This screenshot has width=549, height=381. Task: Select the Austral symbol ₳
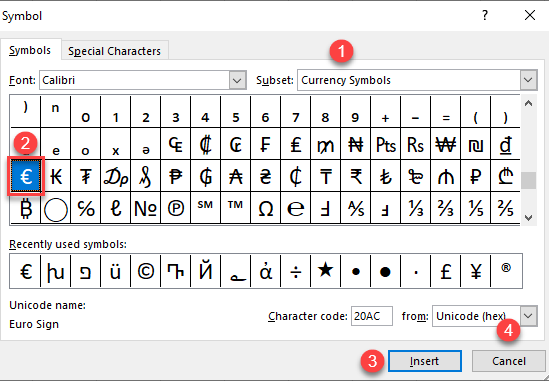pos(236,176)
